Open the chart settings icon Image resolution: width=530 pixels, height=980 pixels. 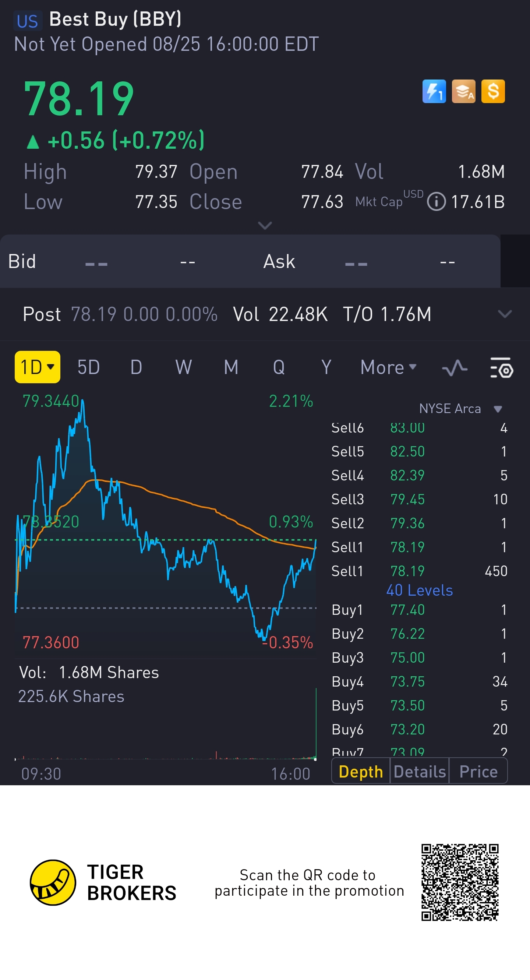click(x=501, y=368)
